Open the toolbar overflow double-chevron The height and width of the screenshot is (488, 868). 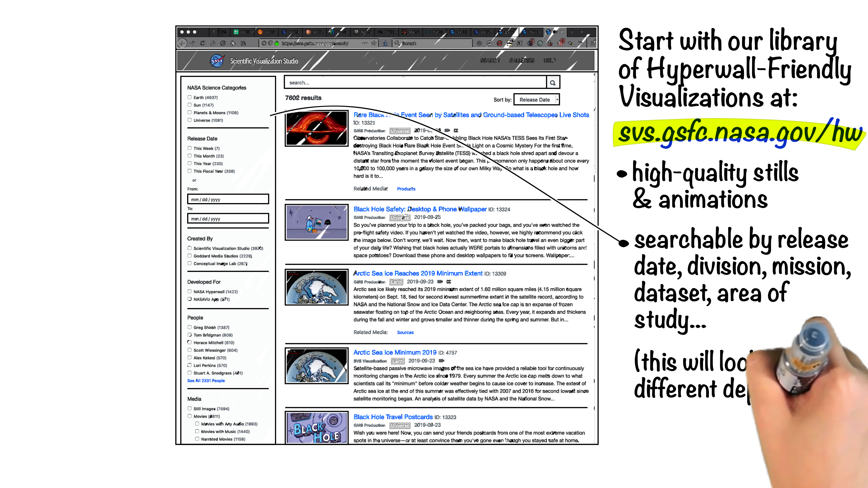pos(580,43)
